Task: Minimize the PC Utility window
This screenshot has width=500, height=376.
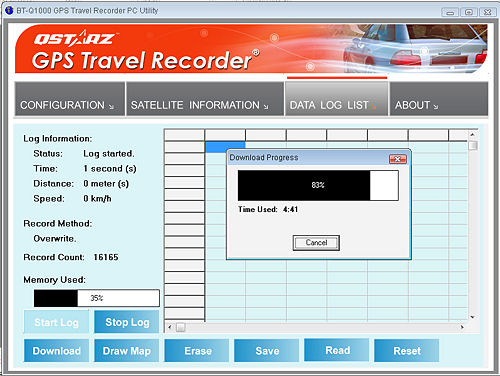Action: click(450, 12)
